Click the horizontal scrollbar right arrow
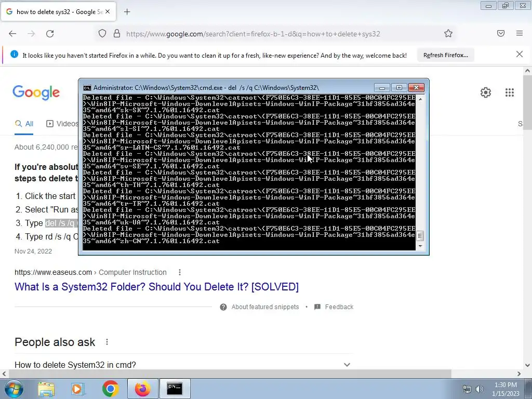 519,374
